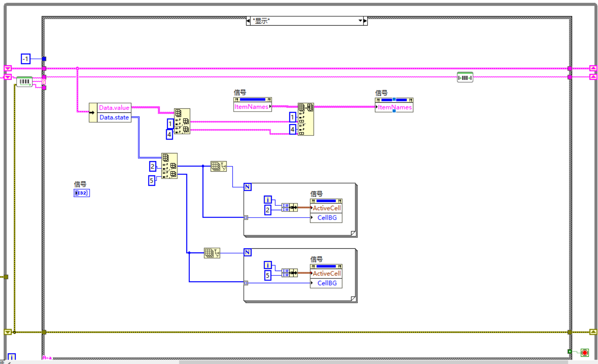Click the blue tunnel wired from -1 constant
The height and width of the screenshot is (364, 598).
(44, 59)
